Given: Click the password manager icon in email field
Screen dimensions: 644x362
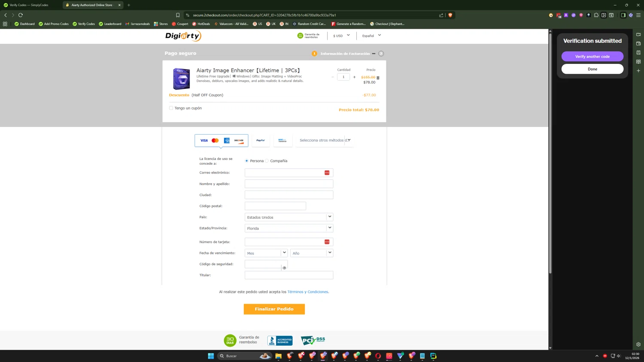Looking at the screenshot, I should pyautogui.click(x=327, y=172).
